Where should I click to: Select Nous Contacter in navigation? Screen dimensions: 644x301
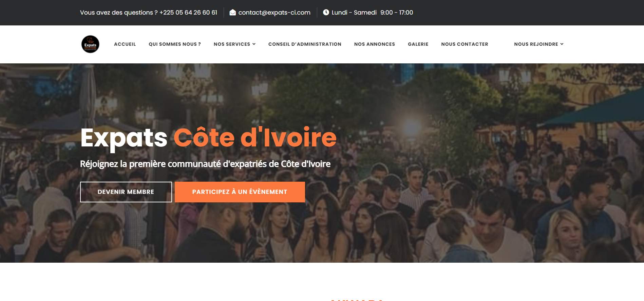465,44
